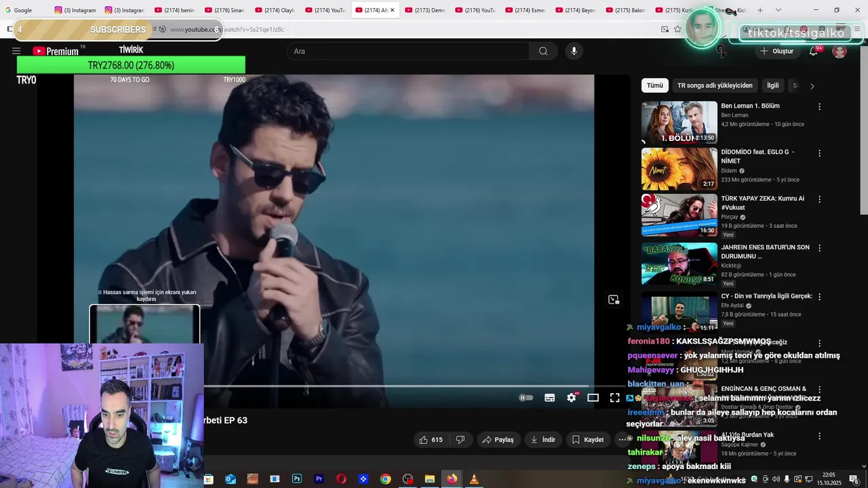Open YouTube notifications bell
868x488 pixels.
pos(813,51)
